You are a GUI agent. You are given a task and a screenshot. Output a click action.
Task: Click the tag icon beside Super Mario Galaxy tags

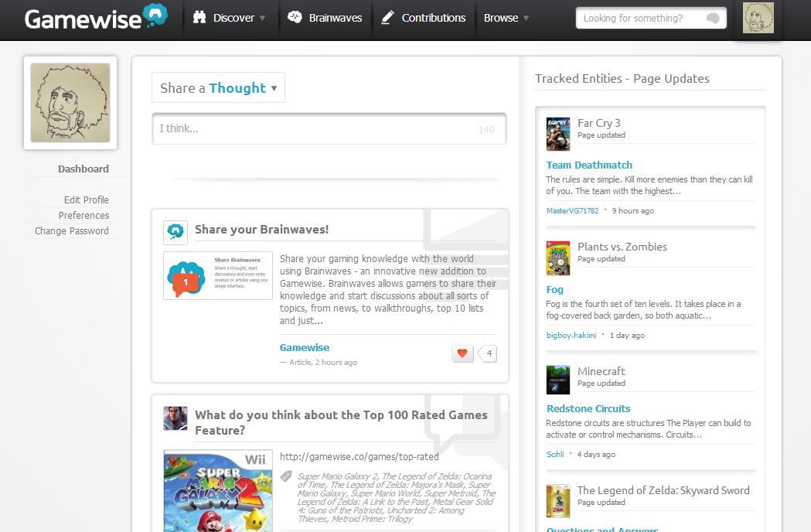pos(286,476)
